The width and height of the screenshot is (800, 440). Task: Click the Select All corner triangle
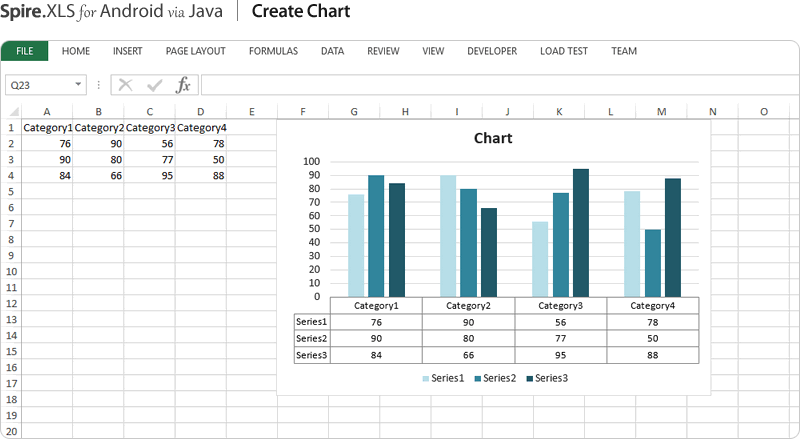(11, 112)
